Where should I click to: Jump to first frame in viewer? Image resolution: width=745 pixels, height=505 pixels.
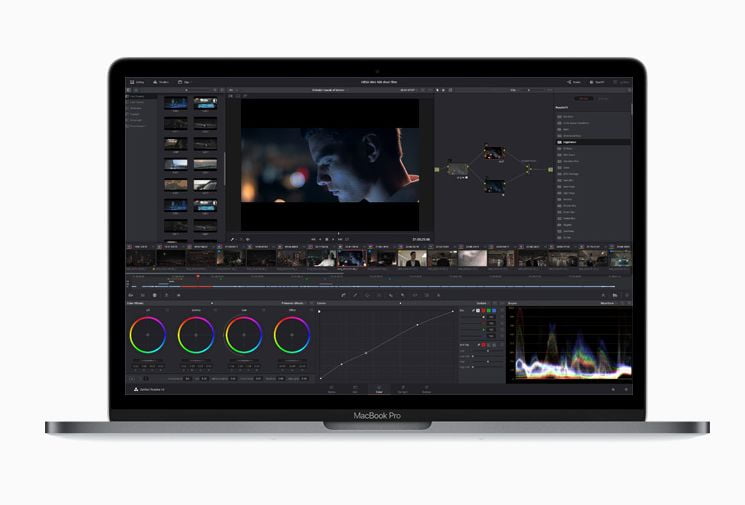click(x=313, y=239)
